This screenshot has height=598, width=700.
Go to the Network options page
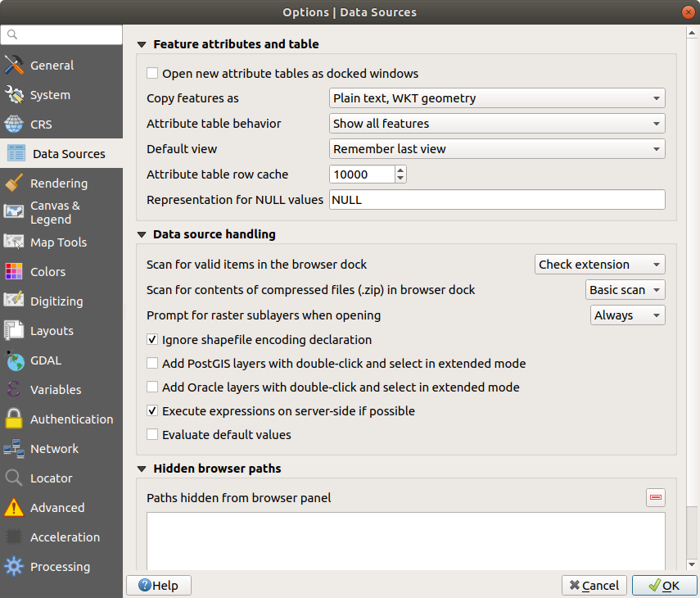coord(54,449)
